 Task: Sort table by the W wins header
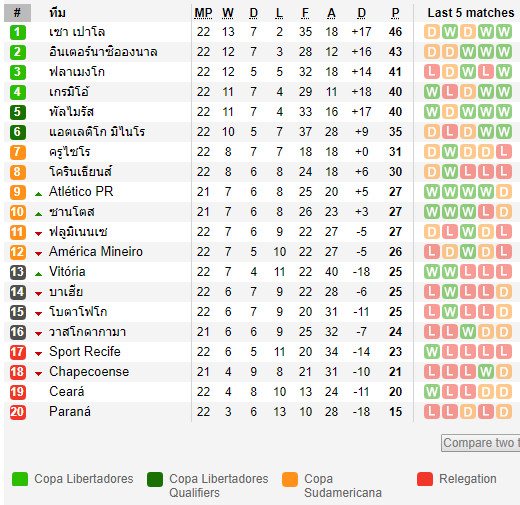pyautogui.click(x=228, y=13)
